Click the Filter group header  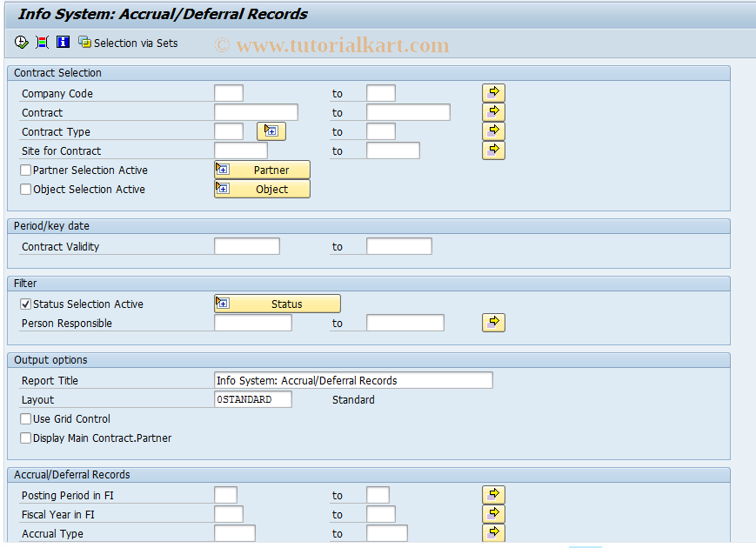pos(369,284)
